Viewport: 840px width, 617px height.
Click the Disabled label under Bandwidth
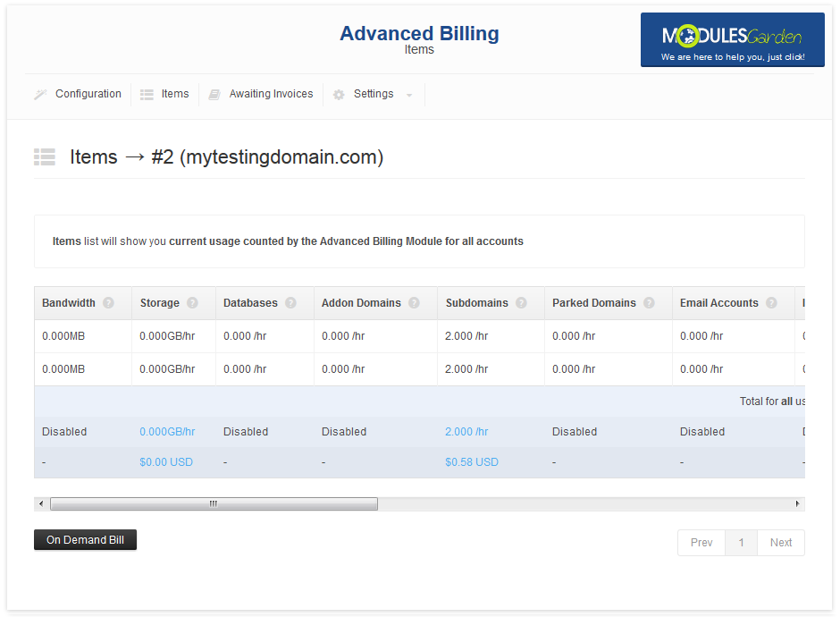point(64,432)
